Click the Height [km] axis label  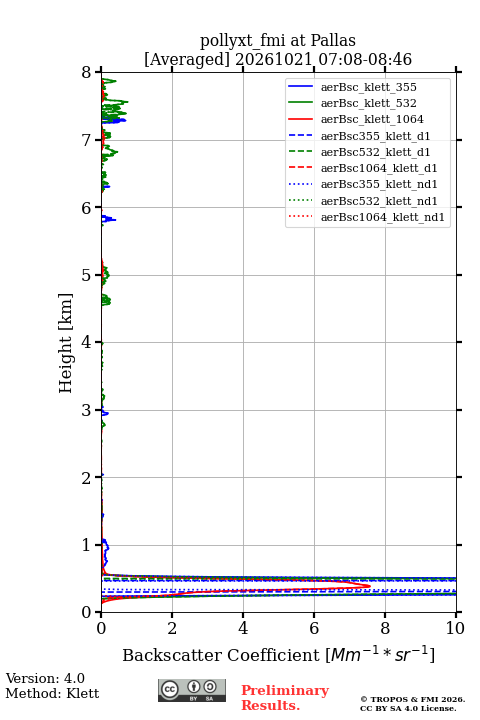click(x=66, y=343)
